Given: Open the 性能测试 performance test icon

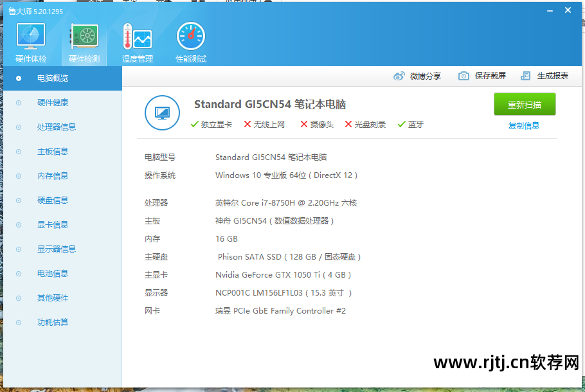Looking at the screenshot, I should [x=191, y=37].
